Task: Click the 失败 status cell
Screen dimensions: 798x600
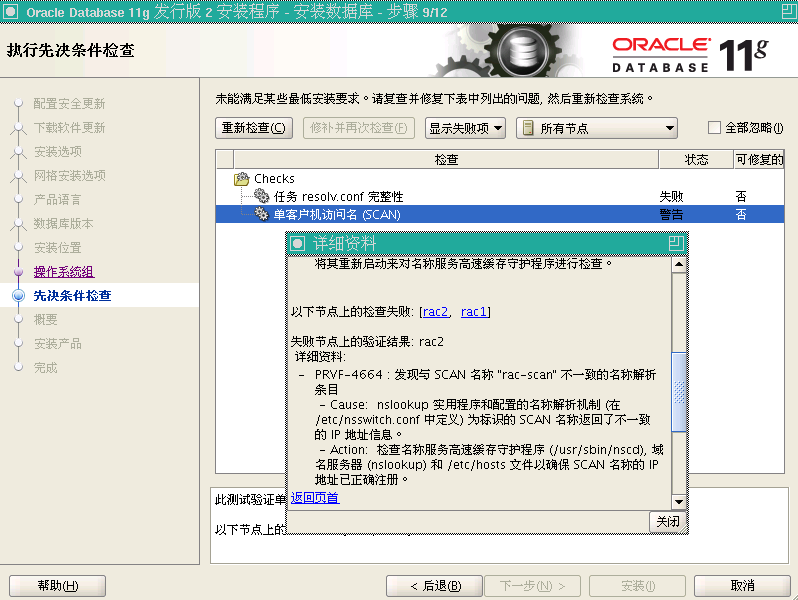Action: coord(671,196)
